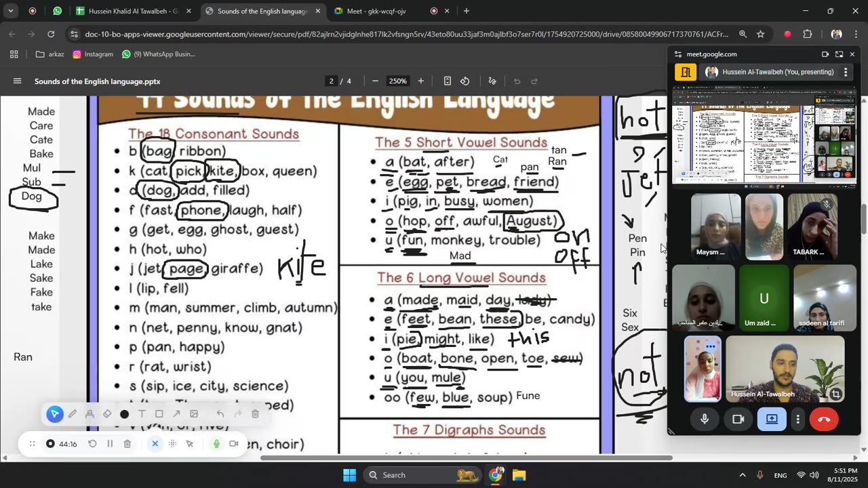This screenshot has height=488, width=868.
Task: Toggle recorder webcam on or off
Action: click(x=234, y=444)
